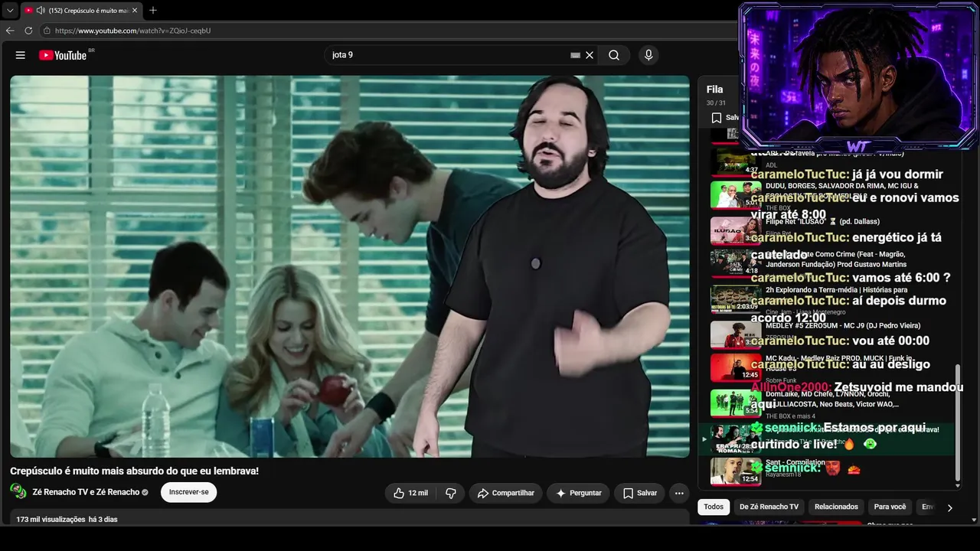This screenshot has height=551, width=980.
Task: Close the Crepúsculo YouTube tab
Action: tap(135, 10)
